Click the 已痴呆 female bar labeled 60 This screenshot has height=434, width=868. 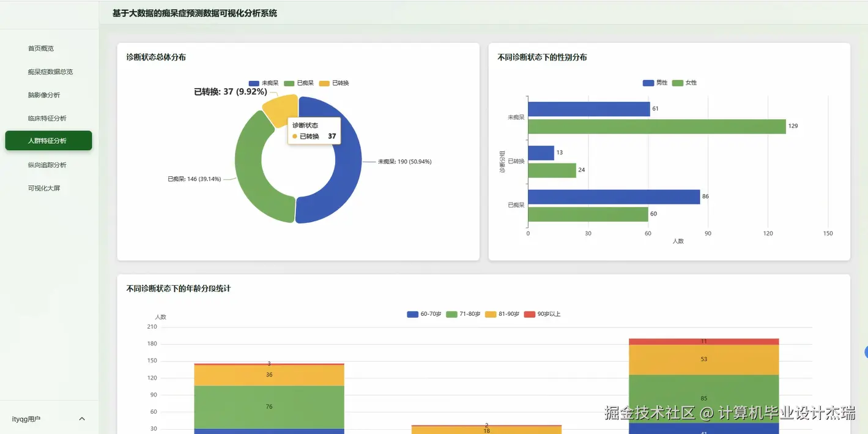click(x=588, y=214)
